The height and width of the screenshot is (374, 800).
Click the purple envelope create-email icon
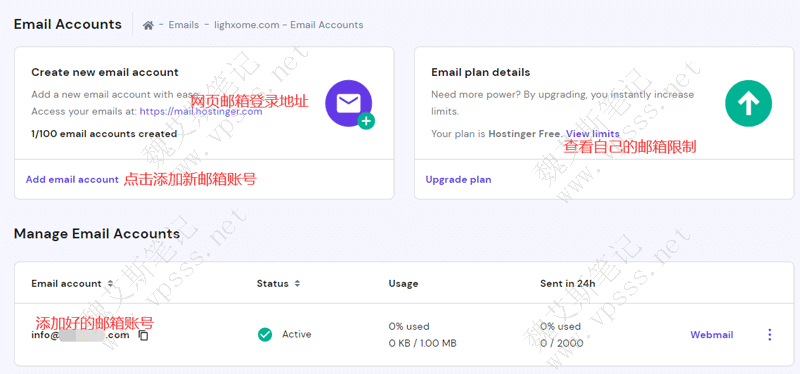[349, 104]
